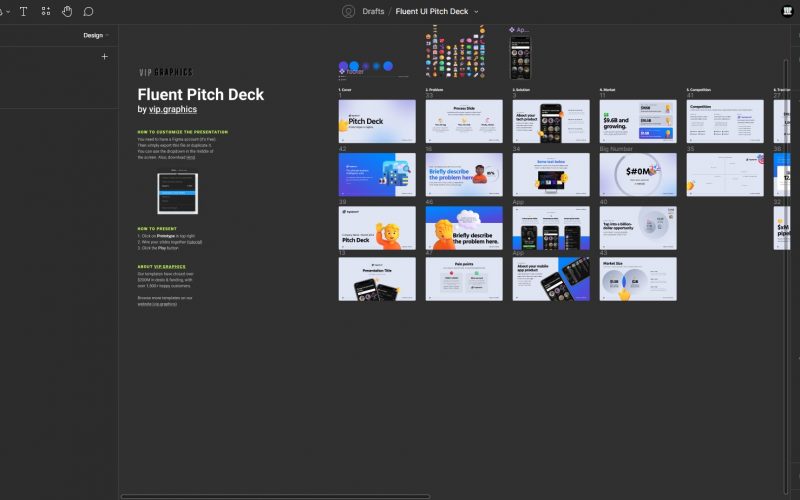Select the monitor mockup slide frame 34
The width and height of the screenshot is (800, 500).
551,174
